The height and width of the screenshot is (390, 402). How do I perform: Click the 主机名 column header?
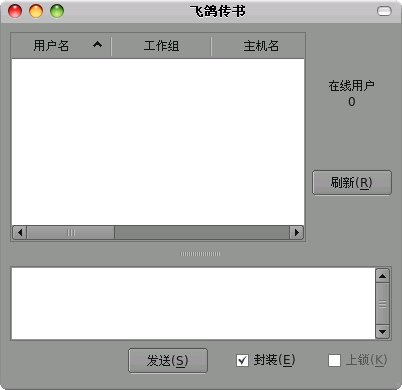point(258,46)
